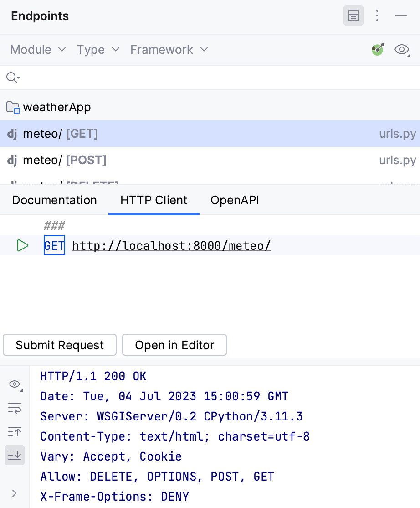Click the dj icon beside meteo/ [GET]
420x508 pixels.
(x=12, y=134)
